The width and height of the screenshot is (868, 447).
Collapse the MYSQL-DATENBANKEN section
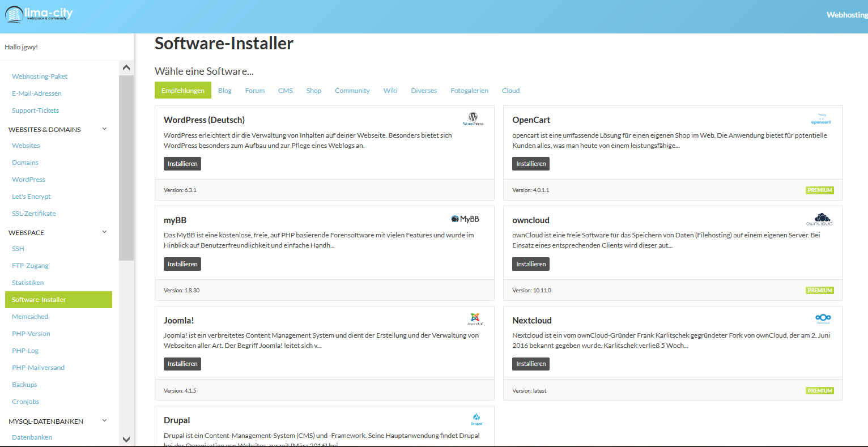tap(104, 421)
